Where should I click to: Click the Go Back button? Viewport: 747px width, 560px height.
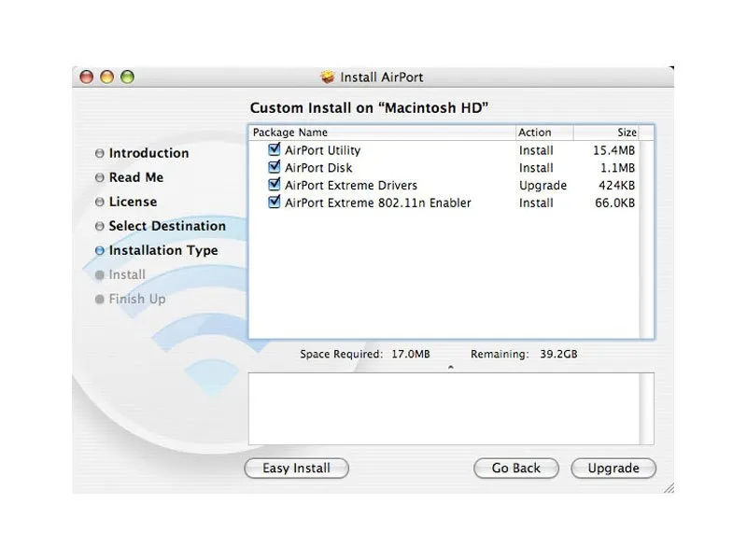[515, 469]
